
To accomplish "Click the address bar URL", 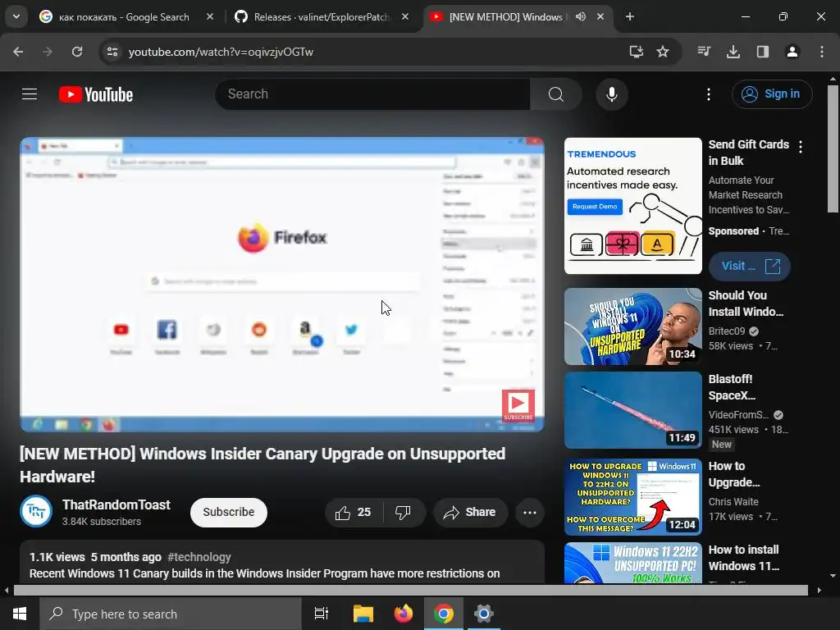I will pos(221,52).
